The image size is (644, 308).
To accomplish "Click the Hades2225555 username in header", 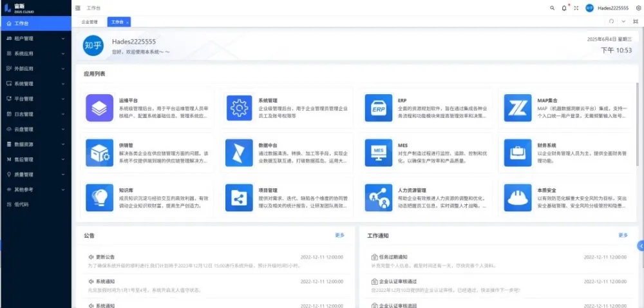I will point(613,8).
